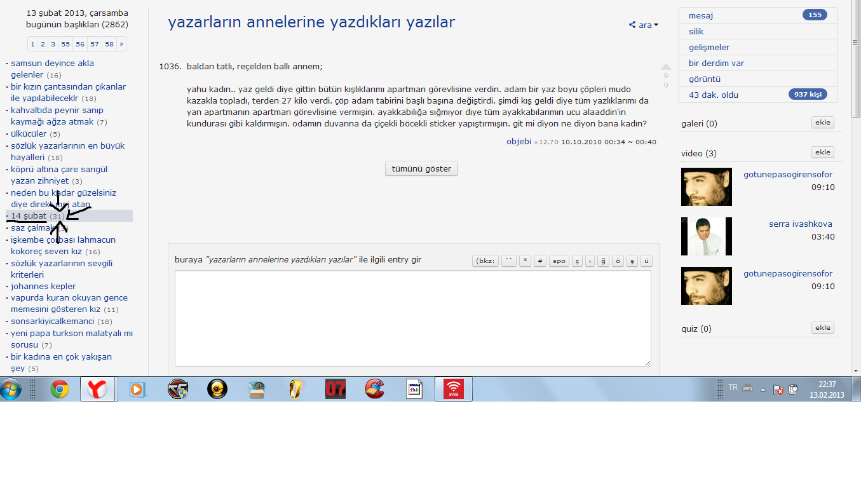The image size is (868, 488).
Task: Launch CCleaner from the taskbar
Action: [375, 389]
